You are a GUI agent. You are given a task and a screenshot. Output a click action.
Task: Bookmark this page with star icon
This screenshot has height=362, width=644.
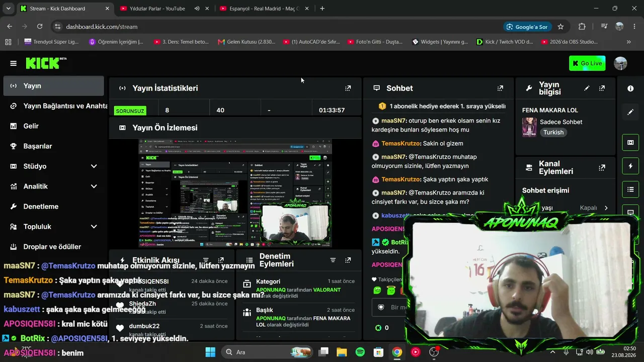560,27
